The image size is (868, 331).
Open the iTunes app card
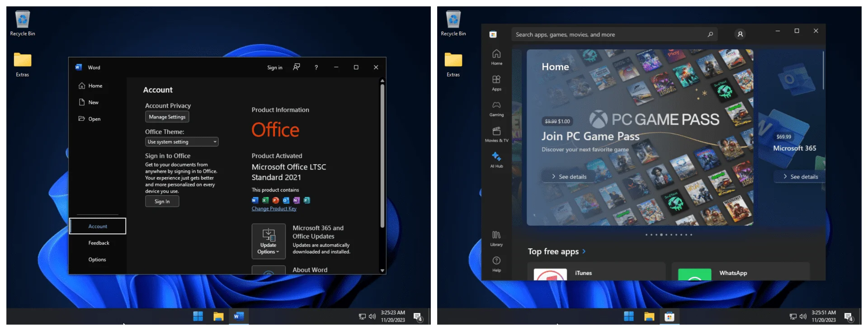pos(597,271)
